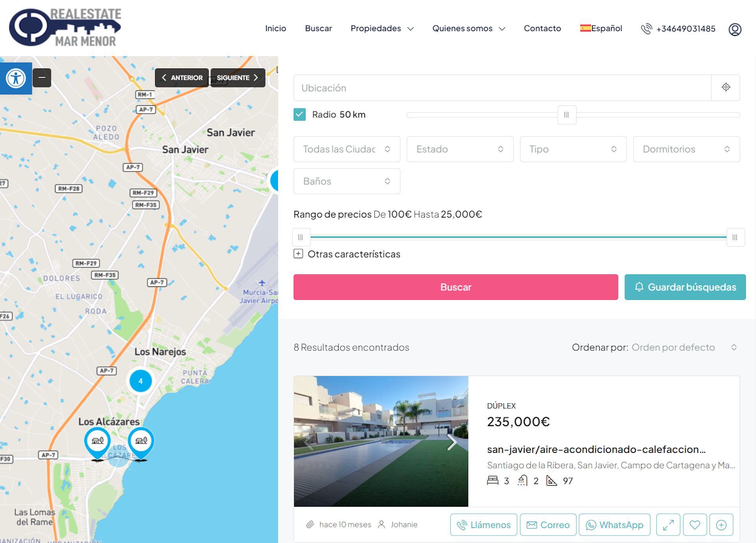This screenshot has height=543, width=756.
Task: Click the Ubicación location input field
Action: (502, 87)
